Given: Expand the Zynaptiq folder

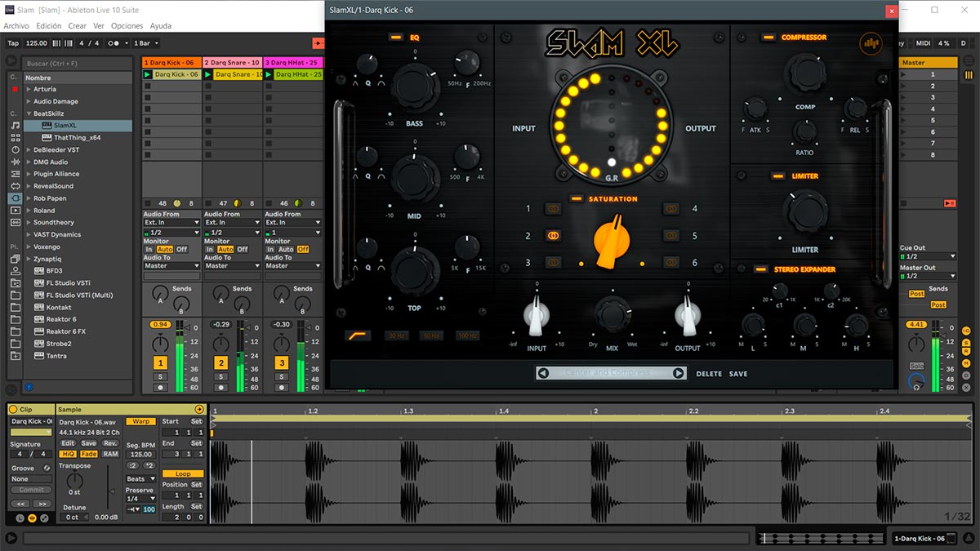Looking at the screenshot, I should coord(27,259).
